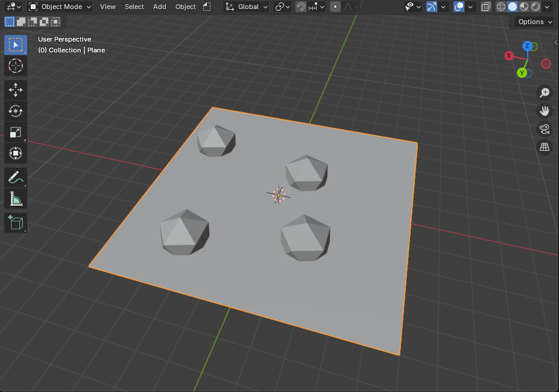Select the Measure ruler tool

[15, 198]
